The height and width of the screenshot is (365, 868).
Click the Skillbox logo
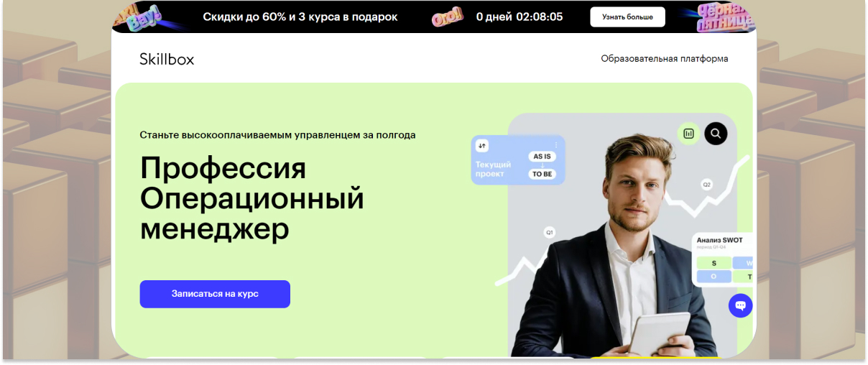coord(167,59)
